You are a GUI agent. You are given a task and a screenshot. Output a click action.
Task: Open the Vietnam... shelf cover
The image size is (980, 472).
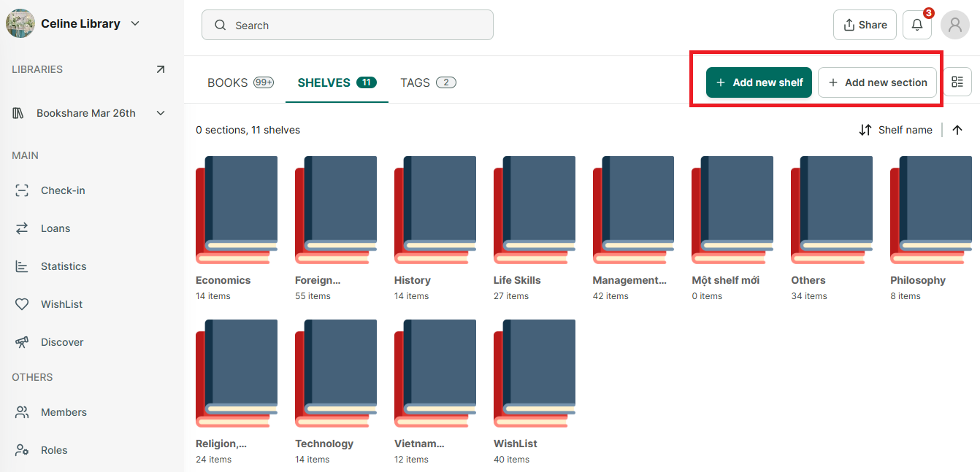pyautogui.click(x=435, y=374)
